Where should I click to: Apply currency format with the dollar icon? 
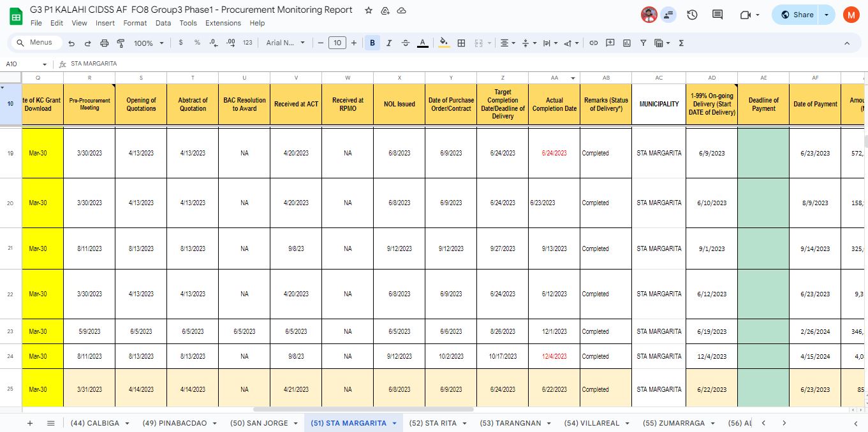(181, 43)
